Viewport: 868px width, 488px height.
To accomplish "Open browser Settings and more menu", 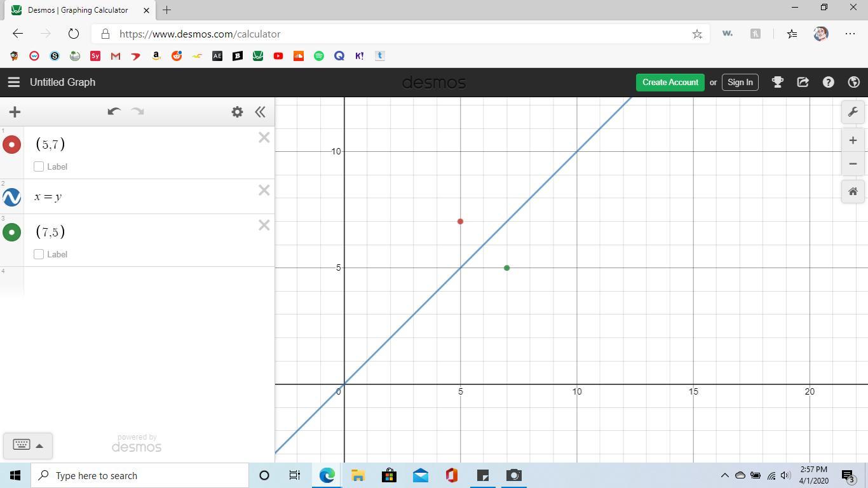I will [850, 34].
